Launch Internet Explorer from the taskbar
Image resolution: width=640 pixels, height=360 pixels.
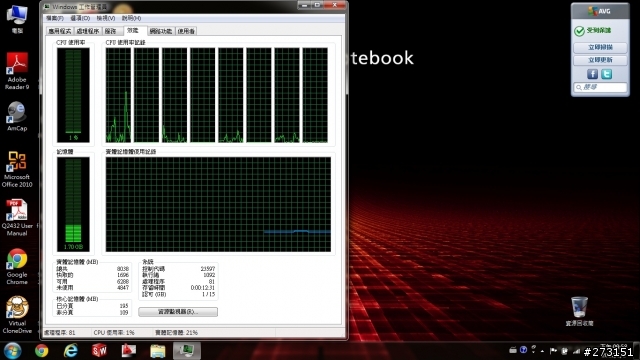coord(71,351)
